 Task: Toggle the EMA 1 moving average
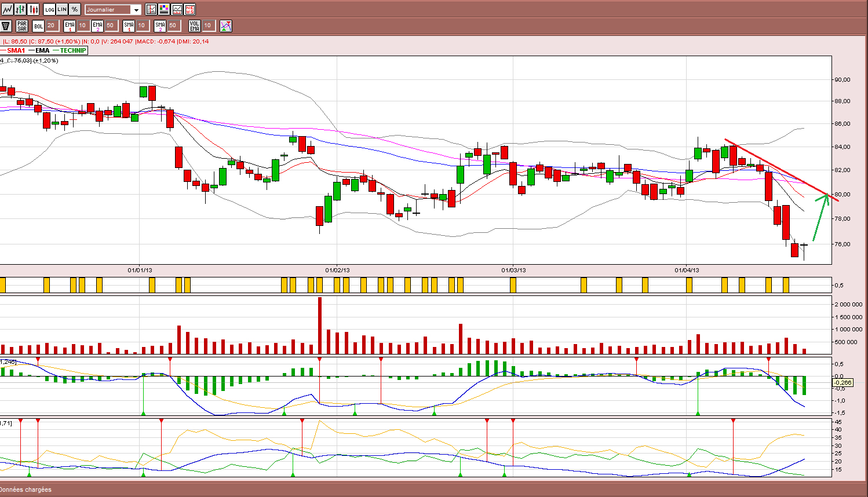(x=70, y=26)
